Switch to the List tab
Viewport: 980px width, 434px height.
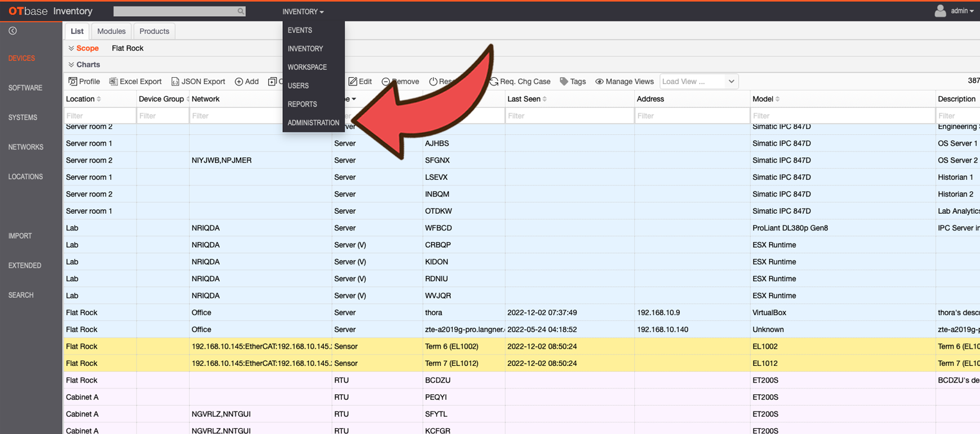click(77, 31)
